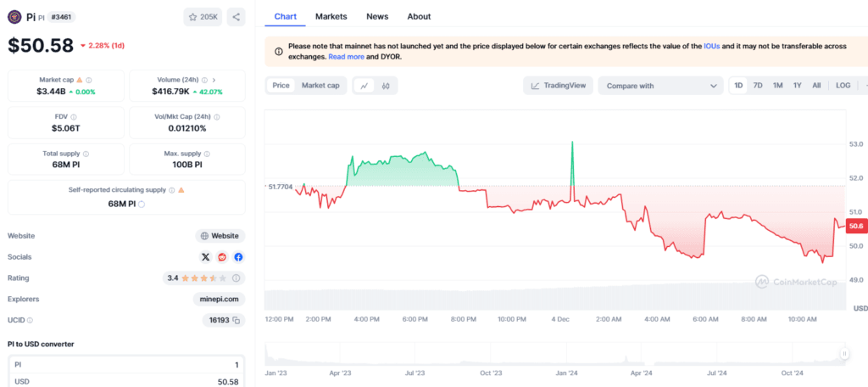The width and height of the screenshot is (868, 387).
Task: Open circulating supply info icon
Action: point(171,190)
